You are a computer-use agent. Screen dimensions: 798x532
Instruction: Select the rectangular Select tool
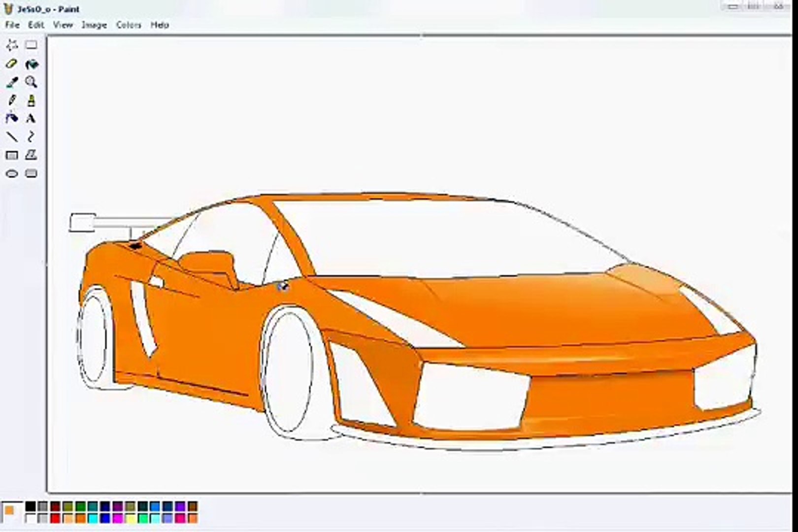point(31,44)
